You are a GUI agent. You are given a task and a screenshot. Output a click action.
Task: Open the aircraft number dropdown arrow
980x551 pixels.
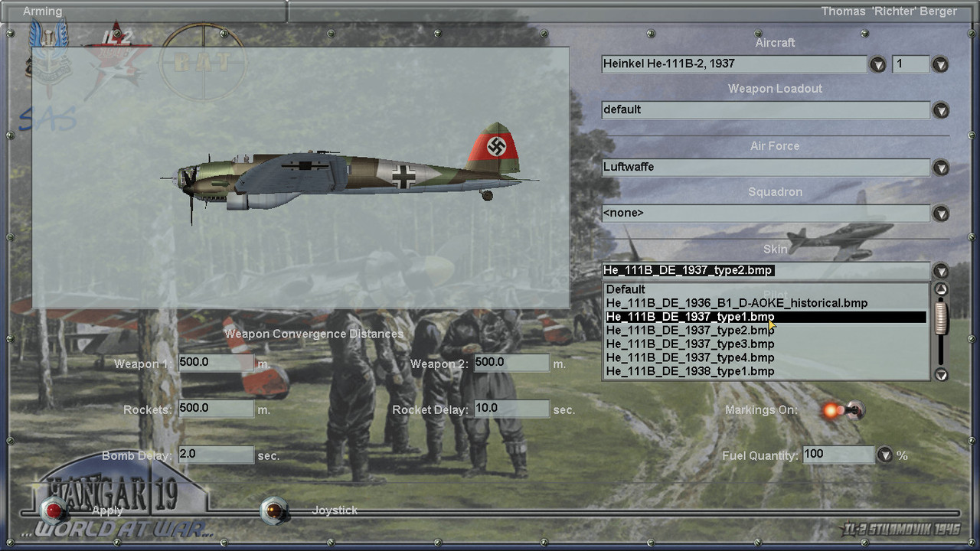click(x=940, y=64)
